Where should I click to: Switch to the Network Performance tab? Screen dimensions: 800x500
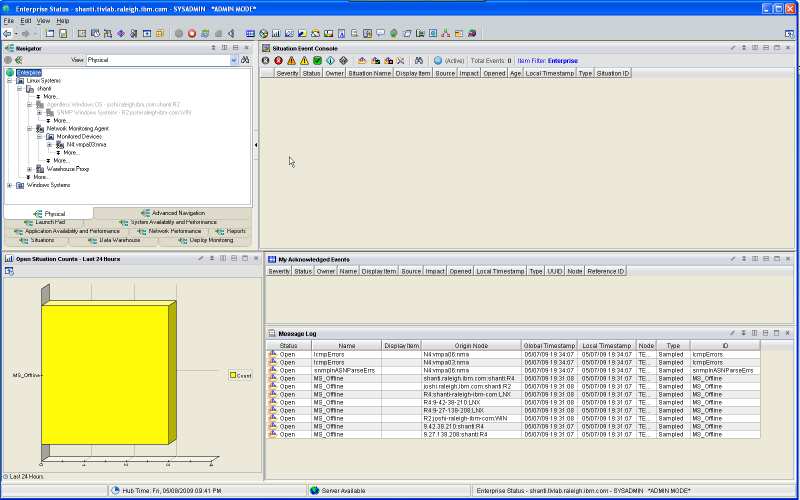[x=169, y=231]
